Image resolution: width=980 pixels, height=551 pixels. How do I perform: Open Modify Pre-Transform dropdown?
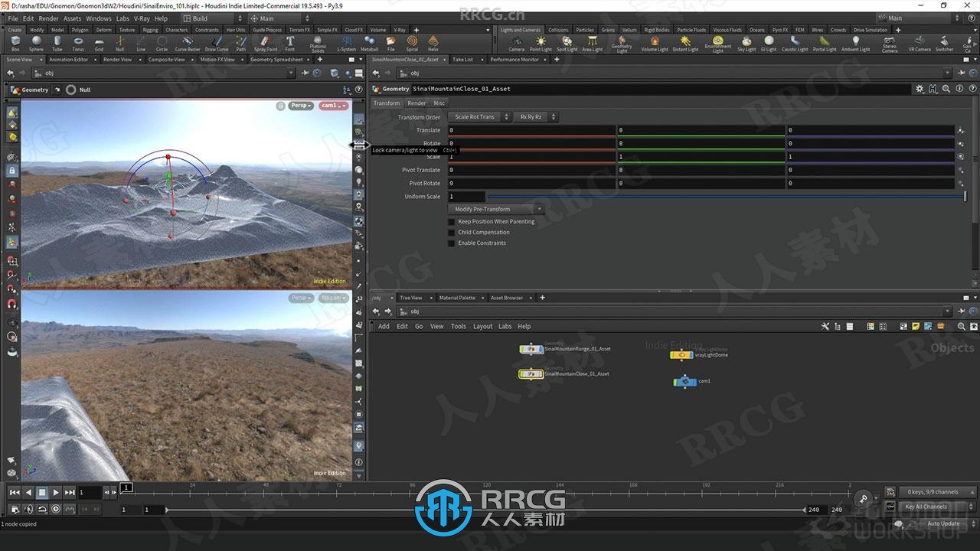coord(495,209)
